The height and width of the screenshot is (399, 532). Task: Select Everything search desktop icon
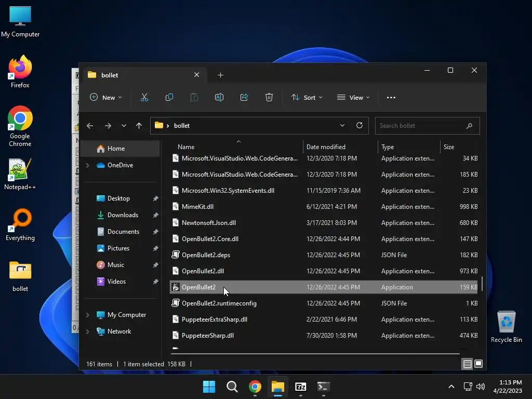(20, 225)
